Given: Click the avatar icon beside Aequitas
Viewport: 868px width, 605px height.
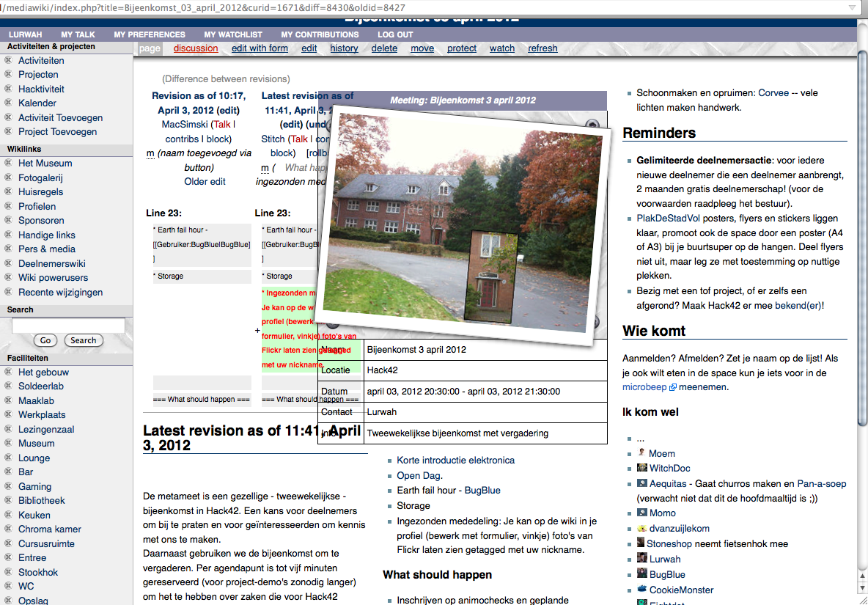Looking at the screenshot, I should 642,483.
